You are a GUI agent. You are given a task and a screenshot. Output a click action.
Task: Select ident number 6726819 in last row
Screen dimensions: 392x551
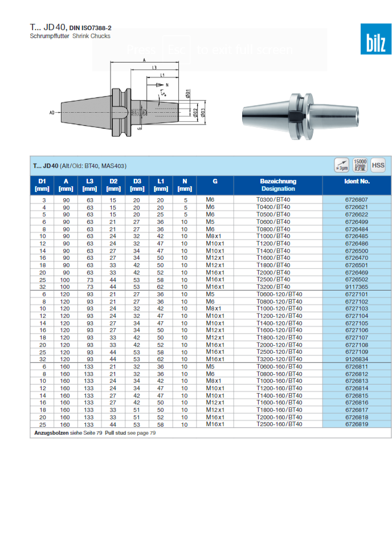coord(357,425)
